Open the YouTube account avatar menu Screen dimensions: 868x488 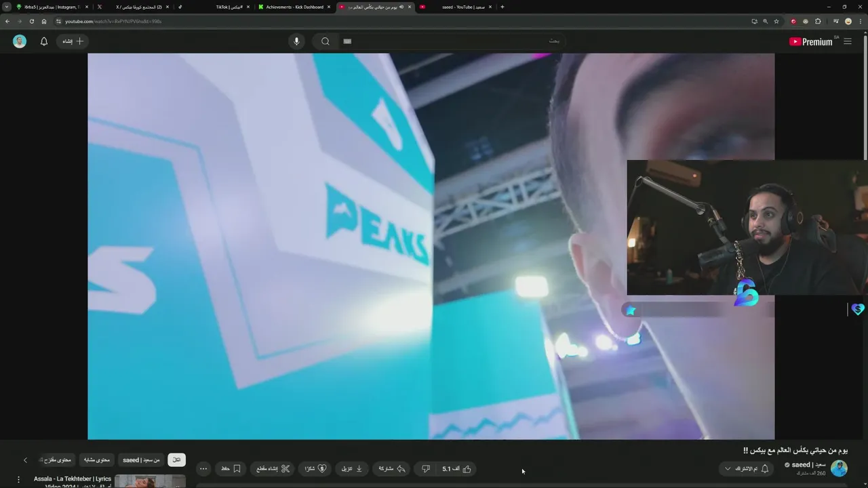pyautogui.click(x=20, y=41)
